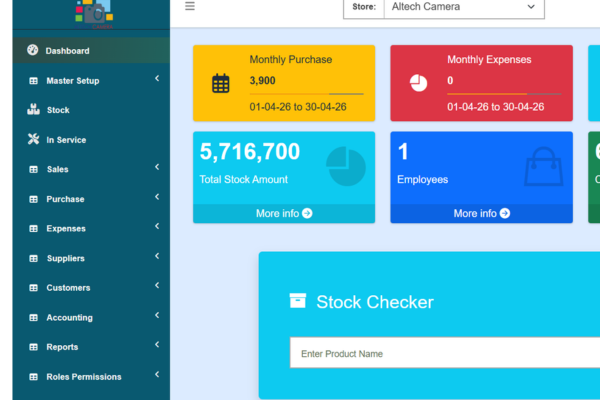Click the archive box icon beside Stock Checker
Screen dimensions: 600x400
[297, 301]
